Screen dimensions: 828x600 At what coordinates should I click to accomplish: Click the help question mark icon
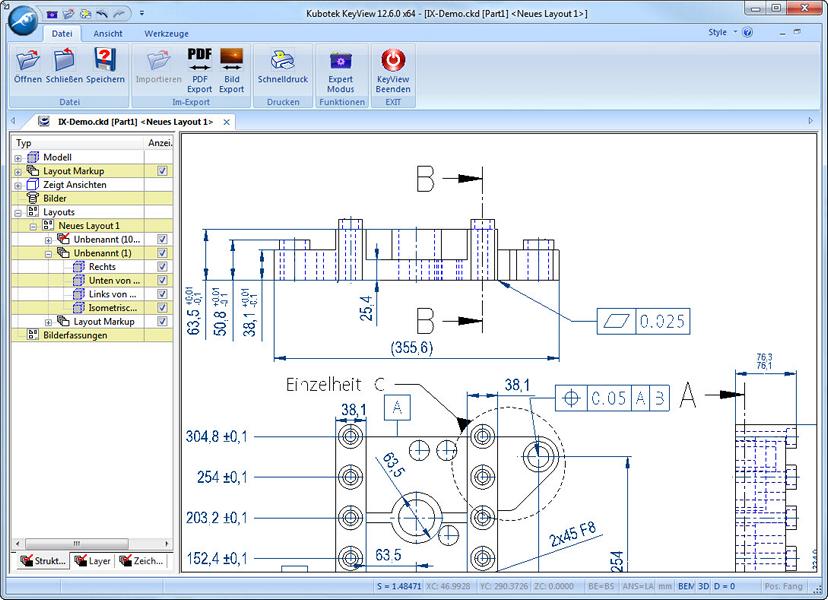tap(747, 32)
